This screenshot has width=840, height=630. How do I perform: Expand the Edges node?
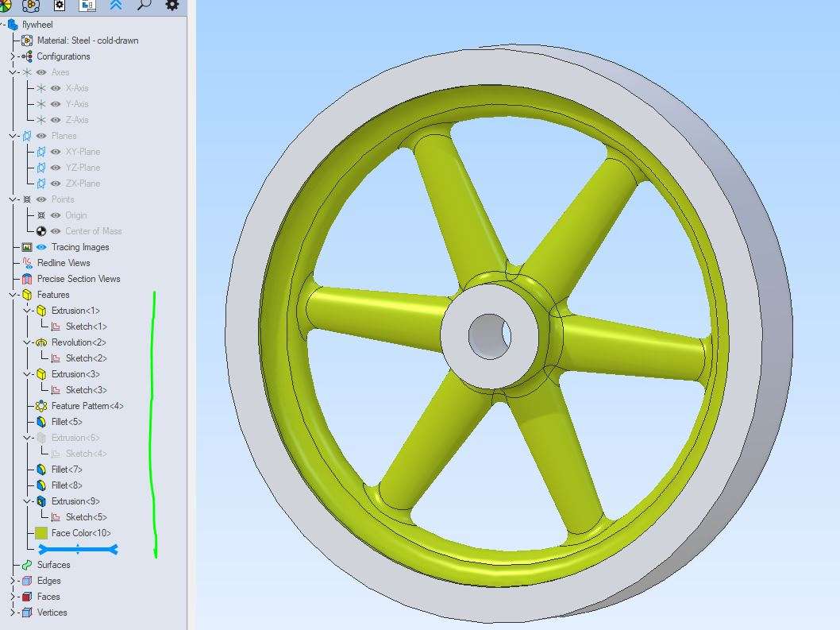click(13, 581)
